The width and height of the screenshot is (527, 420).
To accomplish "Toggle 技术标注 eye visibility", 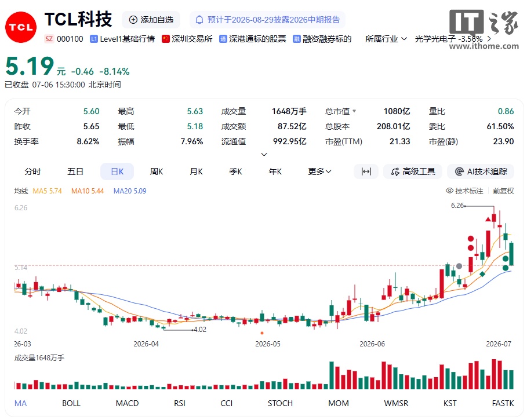I will click(x=449, y=191).
